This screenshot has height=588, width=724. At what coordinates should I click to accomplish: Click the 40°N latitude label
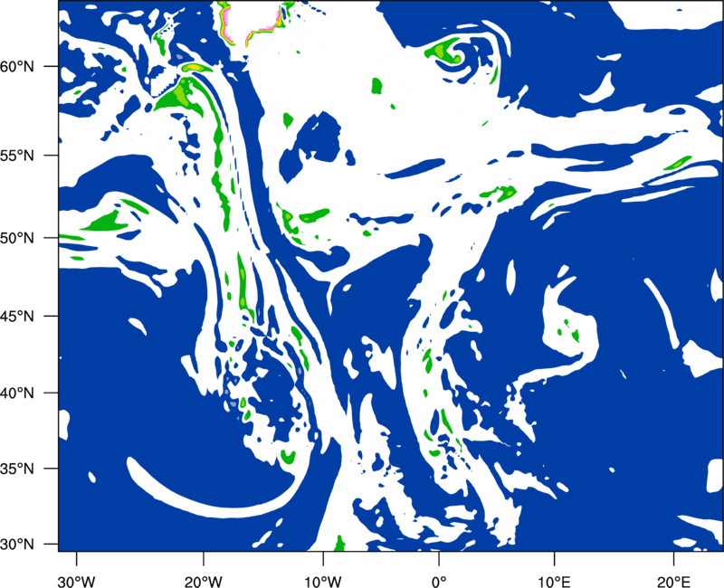pos(17,394)
